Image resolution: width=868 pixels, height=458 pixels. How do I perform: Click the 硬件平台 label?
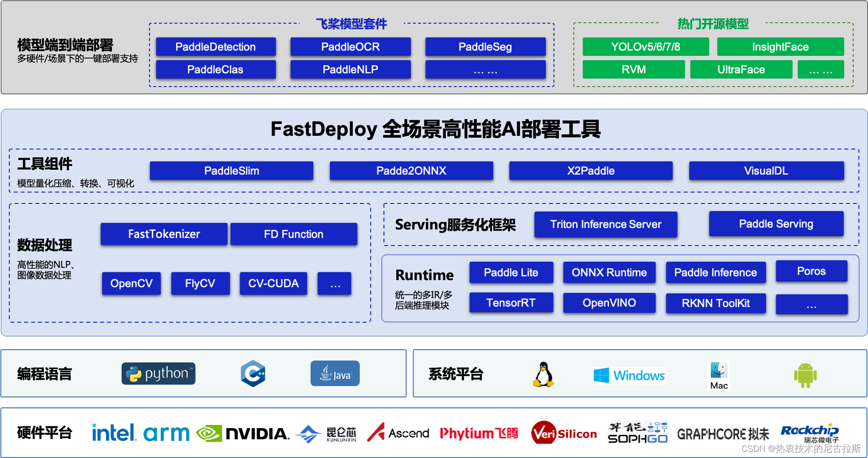coord(45,432)
